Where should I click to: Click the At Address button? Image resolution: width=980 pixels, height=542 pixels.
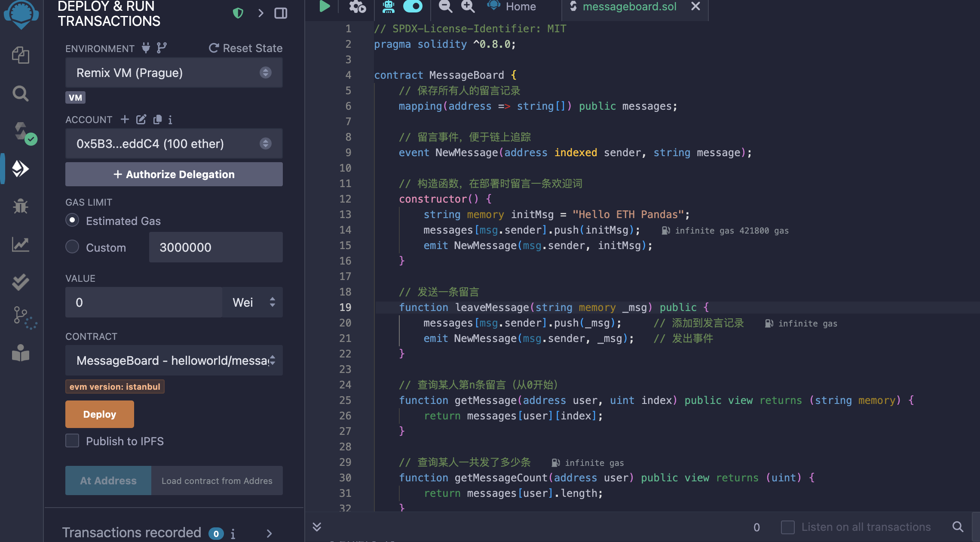(x=108, y=480)
